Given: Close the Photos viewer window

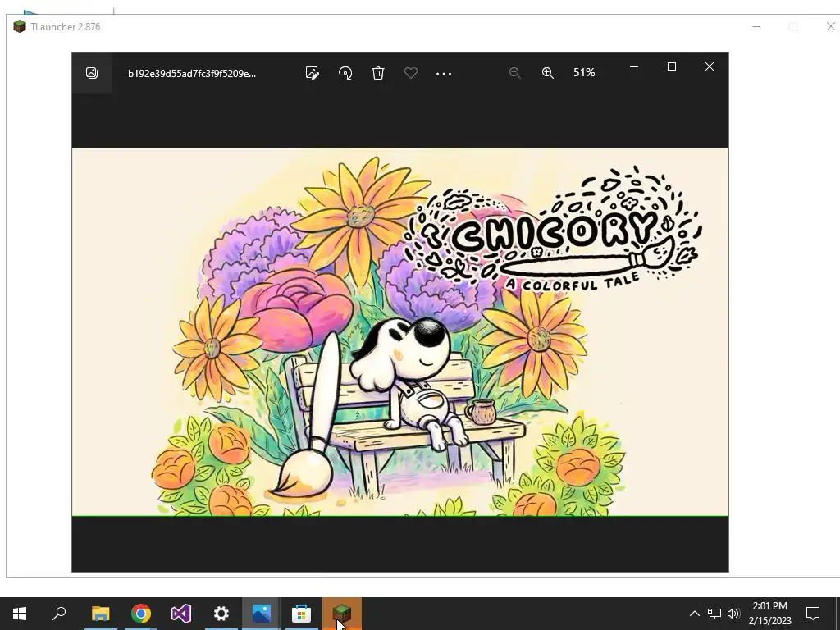Looking at the screenshot, I should point(710,66).
